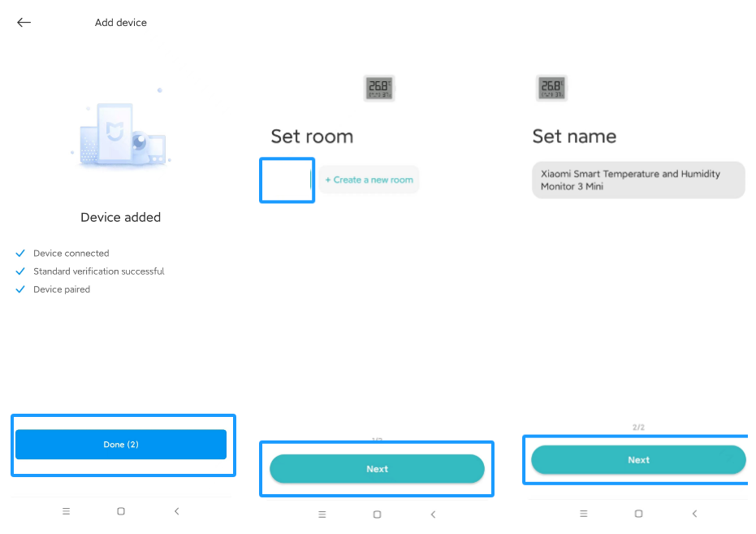The width and height of the screenshot is (756, 534).
Task: Open recent apps icon on Set room screen
Action: [322, 514]
